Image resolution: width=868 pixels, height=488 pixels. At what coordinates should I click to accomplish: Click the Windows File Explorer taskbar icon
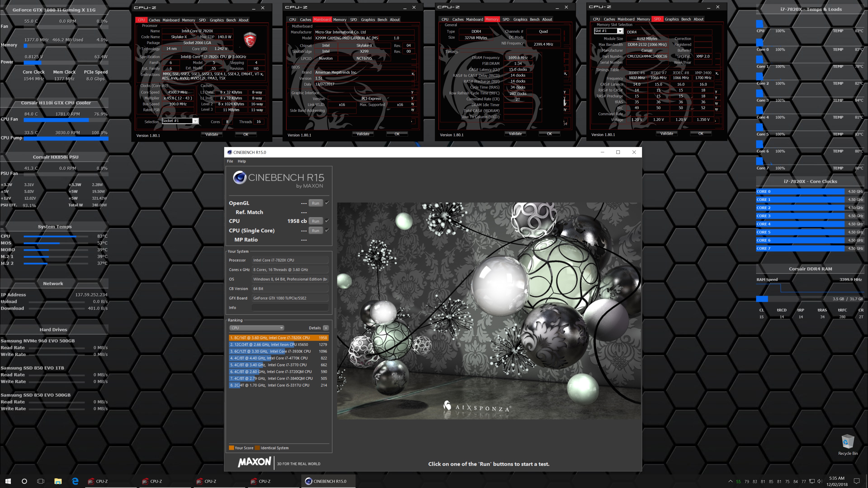[x=58, y=481]
